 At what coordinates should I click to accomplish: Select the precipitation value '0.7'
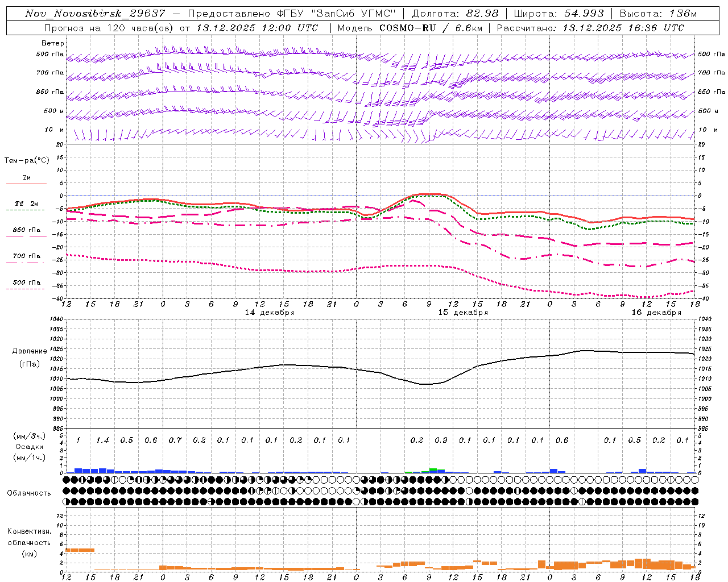[x=175, y=440]
